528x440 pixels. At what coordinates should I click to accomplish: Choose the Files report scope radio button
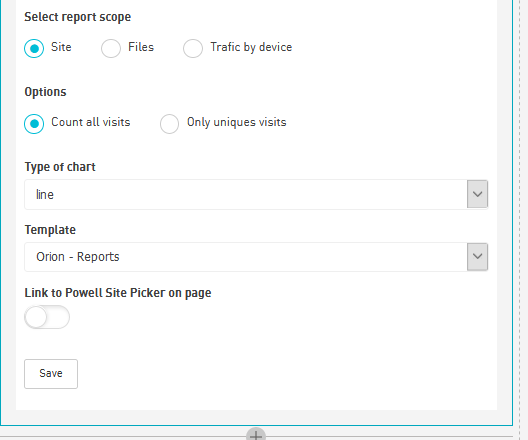[x=111, y=48]
